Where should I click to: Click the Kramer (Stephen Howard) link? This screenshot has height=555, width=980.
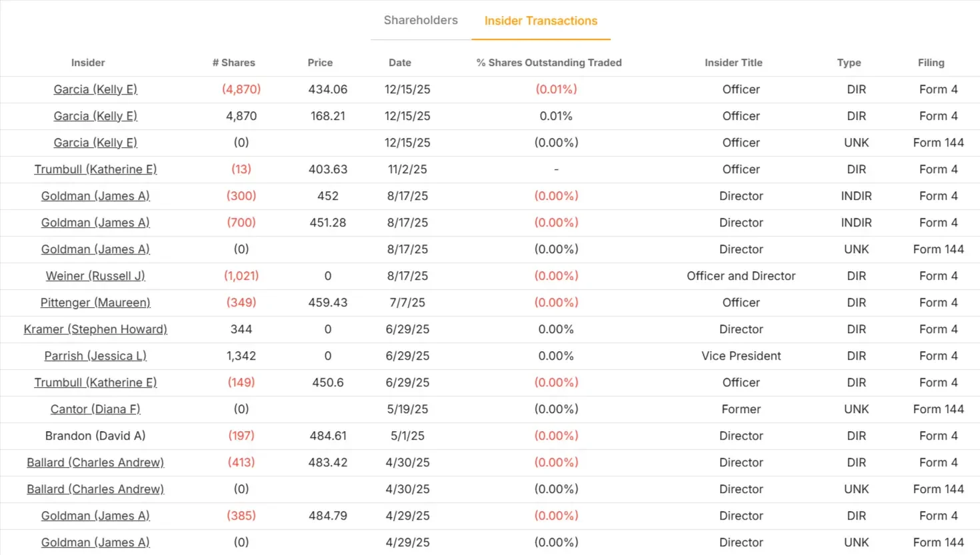point(95,329)
